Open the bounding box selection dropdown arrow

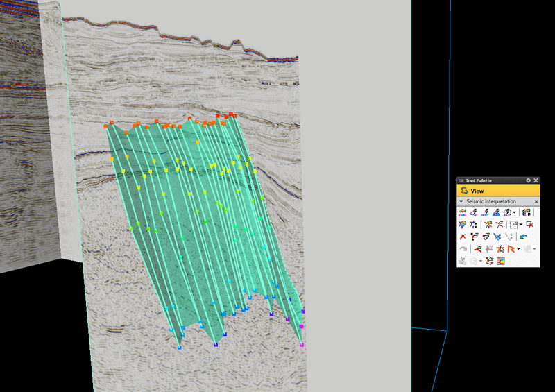521,225
